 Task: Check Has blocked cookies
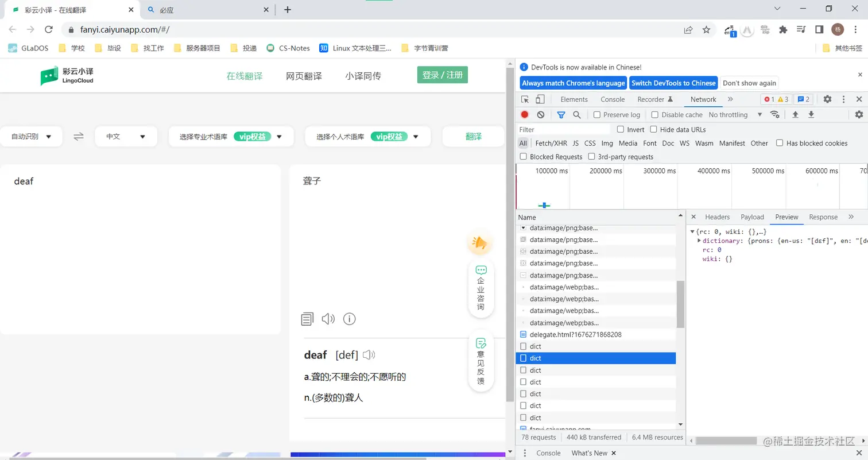(x=780, y=143)
